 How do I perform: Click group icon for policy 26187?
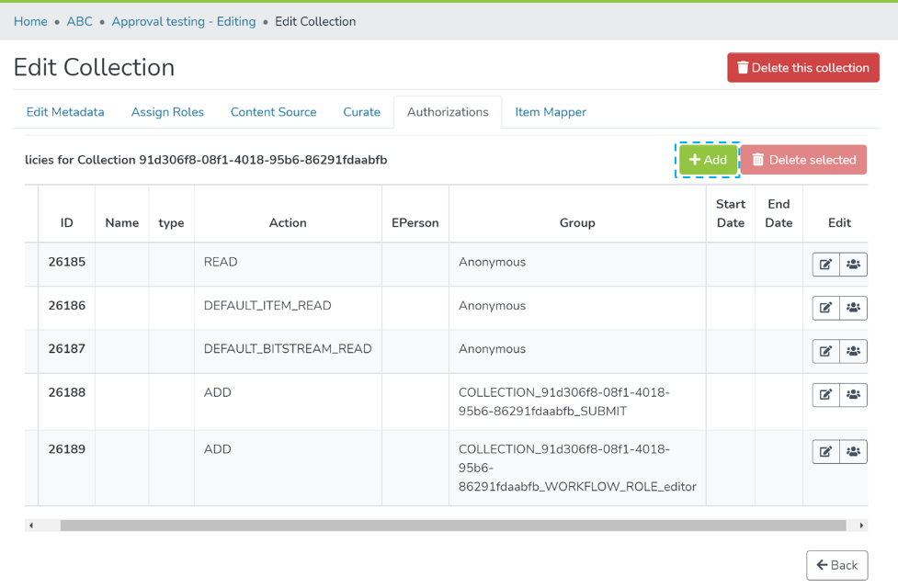[854, 351]
